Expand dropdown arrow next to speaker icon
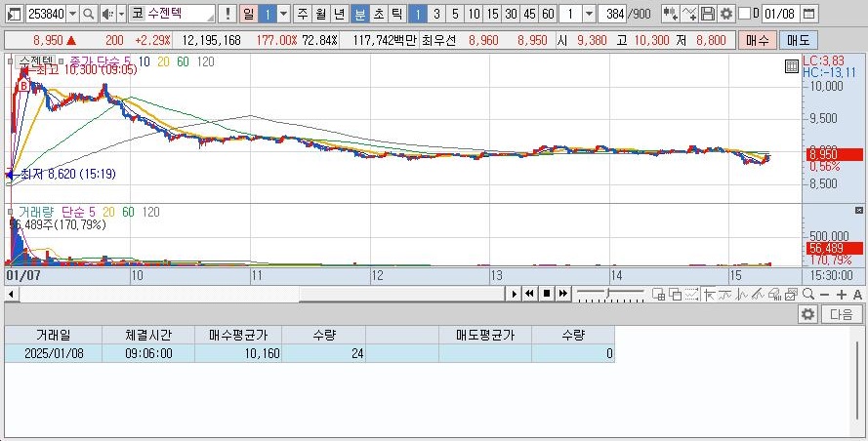 click(x=121, y=14)
